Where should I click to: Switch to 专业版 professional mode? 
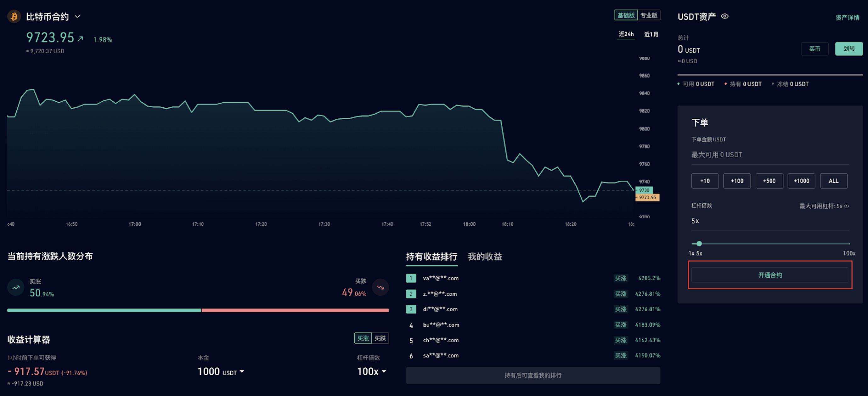click(649, 15)
